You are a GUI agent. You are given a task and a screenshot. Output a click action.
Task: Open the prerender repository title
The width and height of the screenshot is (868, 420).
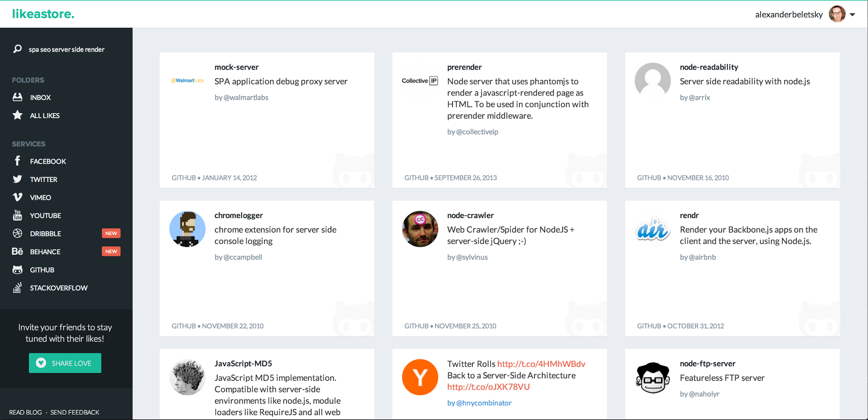click(x=464, y=67)
